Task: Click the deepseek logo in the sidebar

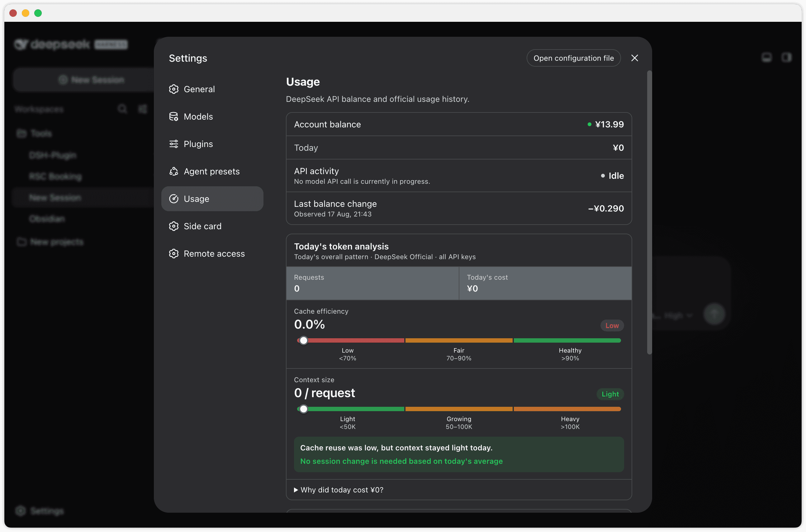Action: pyautogui.click(x=53, y=45)
